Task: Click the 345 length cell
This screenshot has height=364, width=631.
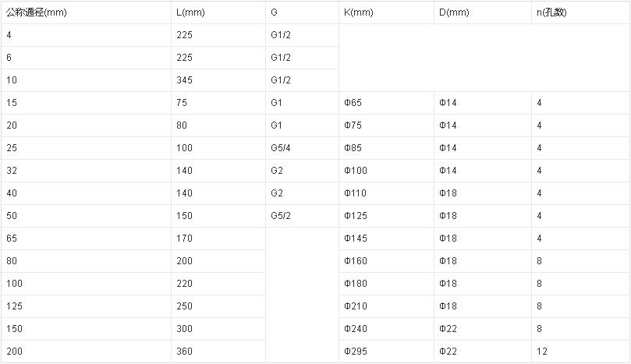Action: (x=183, y=80)
